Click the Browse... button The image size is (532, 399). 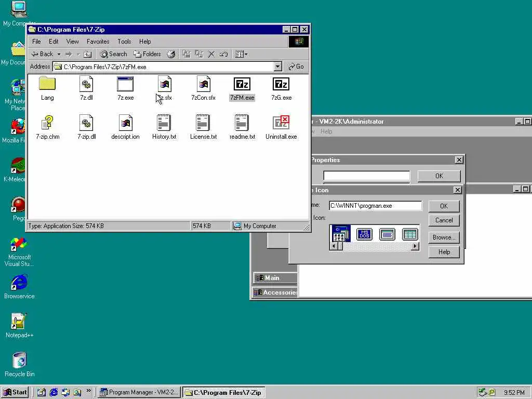pos(444,237)
